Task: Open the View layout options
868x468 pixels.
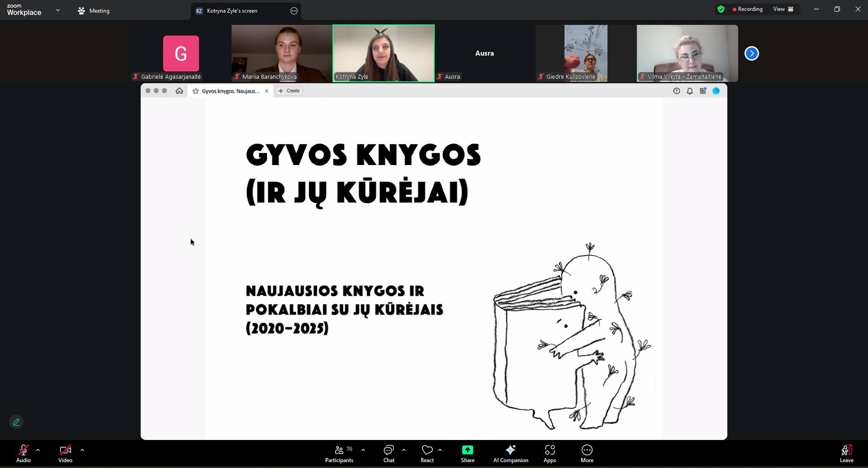Action: tap(783, 9)
